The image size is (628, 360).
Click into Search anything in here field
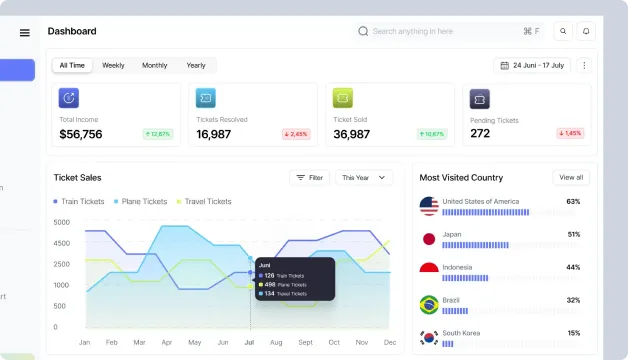point(449,31)
